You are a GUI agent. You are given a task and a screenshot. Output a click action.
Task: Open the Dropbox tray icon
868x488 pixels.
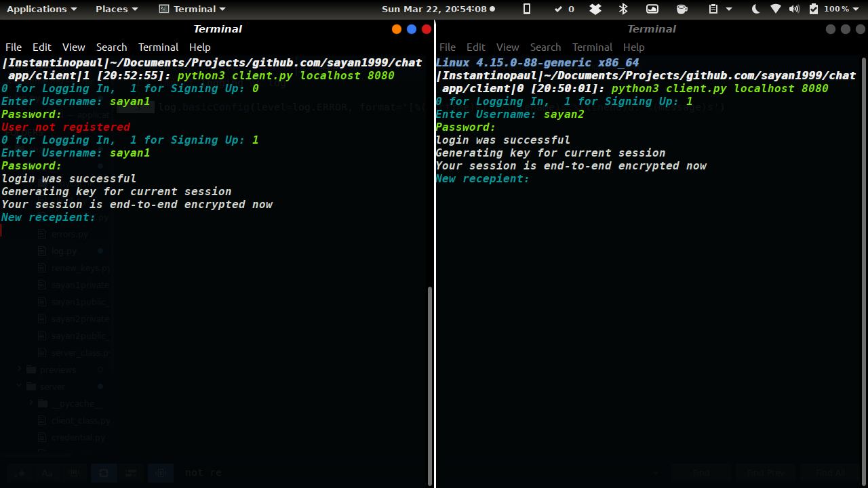coord(595,9)
